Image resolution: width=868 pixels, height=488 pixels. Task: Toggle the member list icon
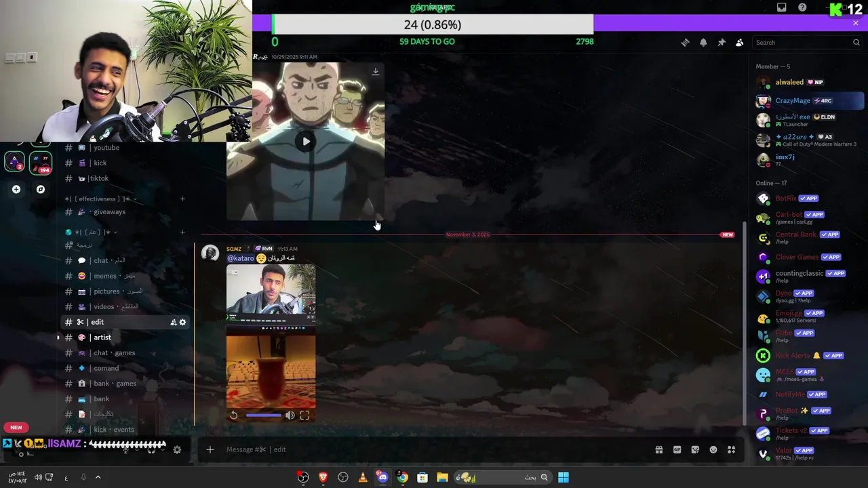point(740,42)
